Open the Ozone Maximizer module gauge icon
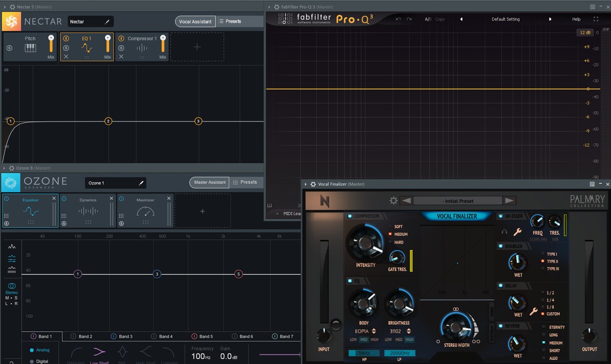 point(145,212)
